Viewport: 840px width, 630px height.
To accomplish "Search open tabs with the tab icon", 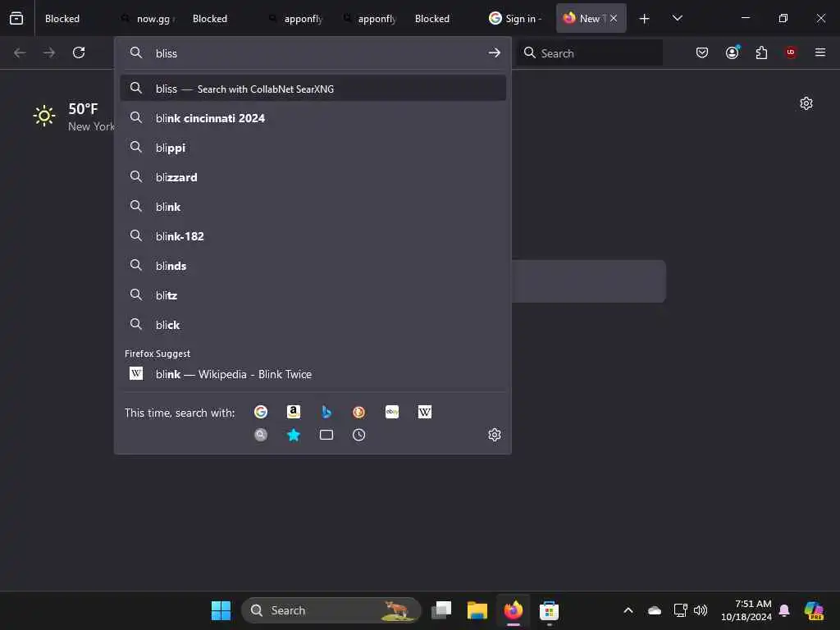I will (x=326, y=435).
